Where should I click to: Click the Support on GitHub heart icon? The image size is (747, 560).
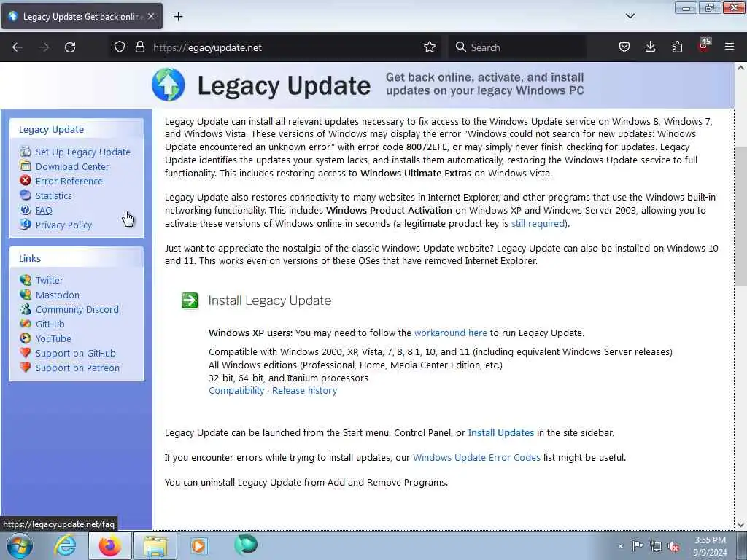click(26, 353)
